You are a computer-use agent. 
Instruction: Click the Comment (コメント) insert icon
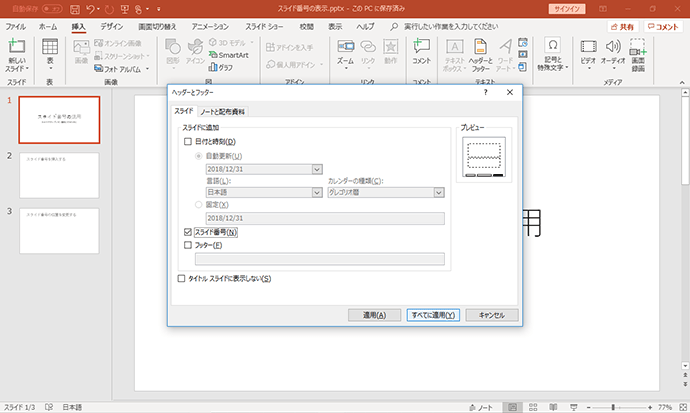422,46
